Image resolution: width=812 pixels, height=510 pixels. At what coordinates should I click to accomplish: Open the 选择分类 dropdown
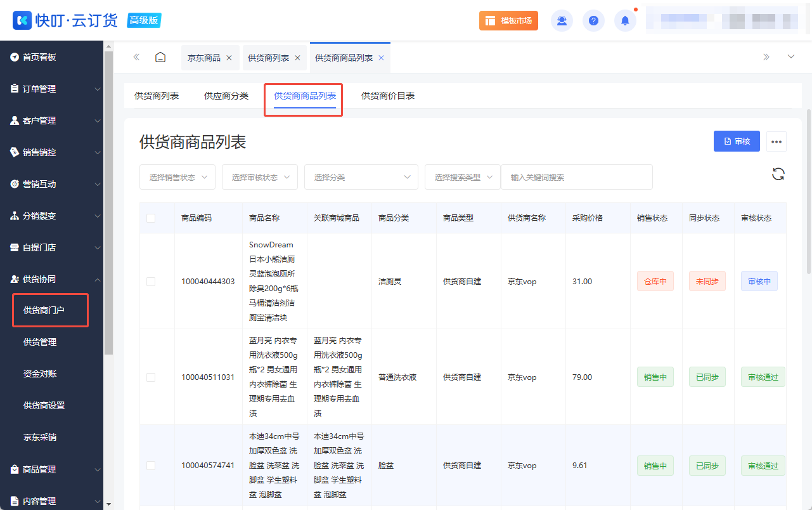(361, 177)
